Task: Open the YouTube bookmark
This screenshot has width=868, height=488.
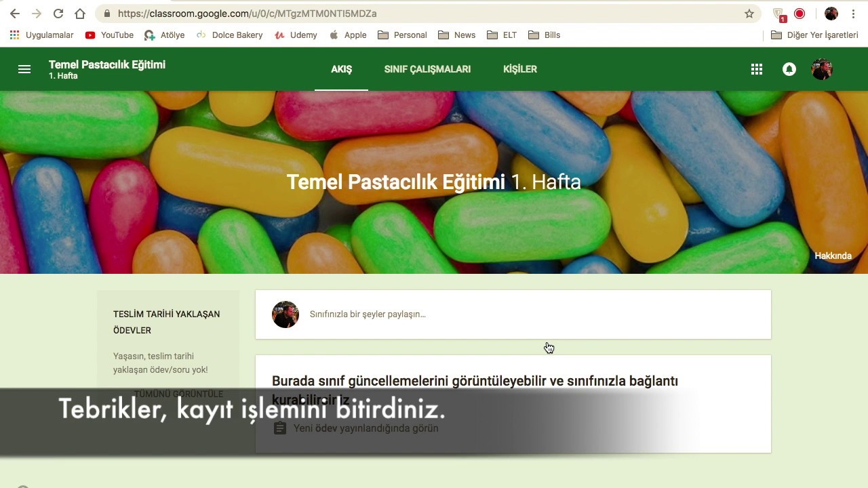Action: point(109,35)
